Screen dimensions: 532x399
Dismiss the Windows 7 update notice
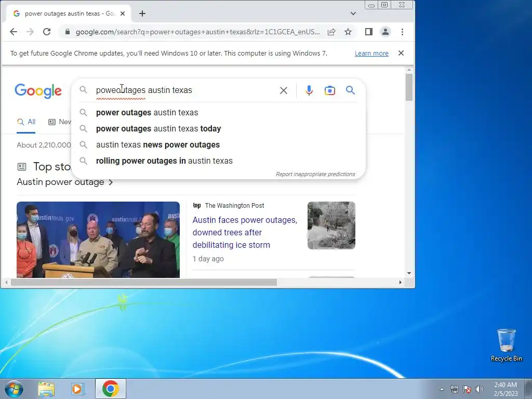(x=401, y=54)
